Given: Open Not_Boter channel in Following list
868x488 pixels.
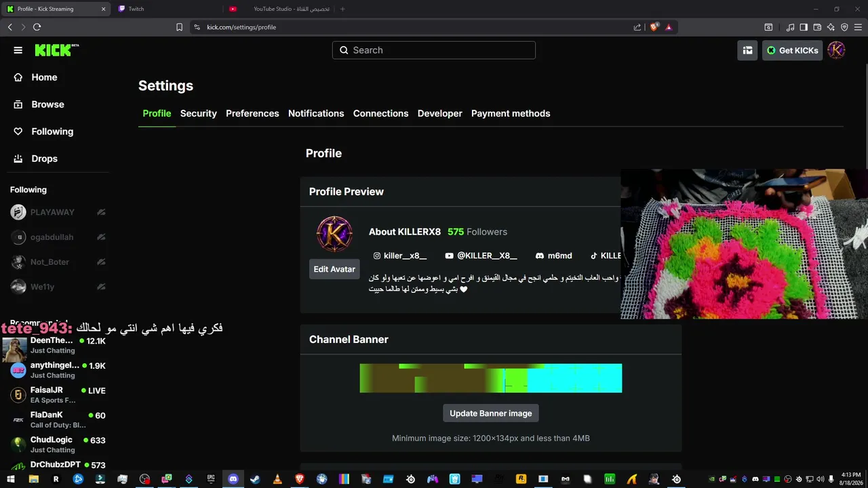Looking at the screenshot, I should [58, 262].
